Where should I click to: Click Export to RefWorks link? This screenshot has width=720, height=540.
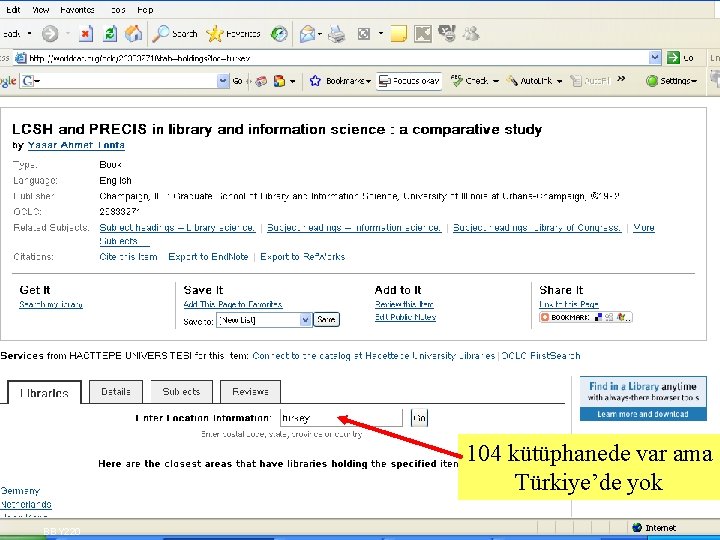(303, 257)
